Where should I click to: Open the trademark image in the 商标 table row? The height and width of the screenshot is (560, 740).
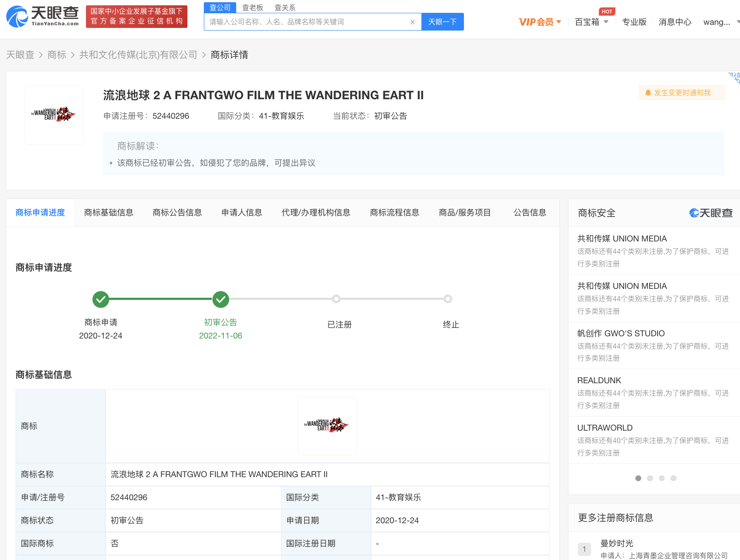tap(327, 426)
